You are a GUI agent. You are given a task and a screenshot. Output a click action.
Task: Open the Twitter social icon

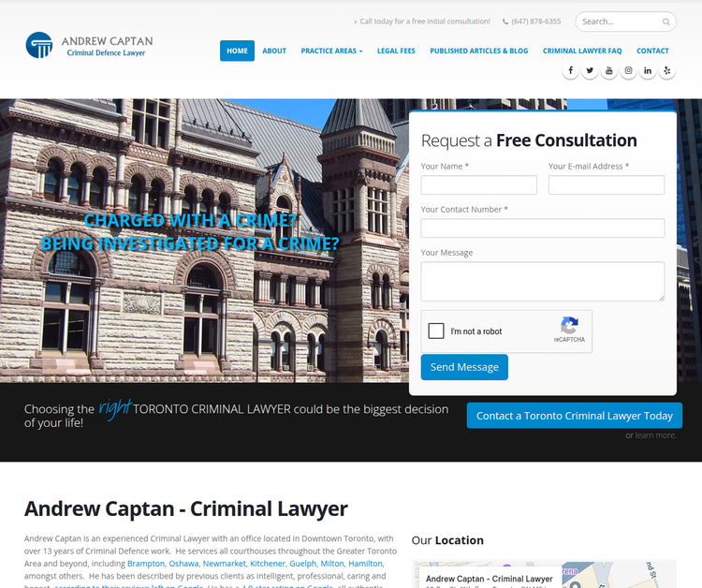(x=590, y=71)
